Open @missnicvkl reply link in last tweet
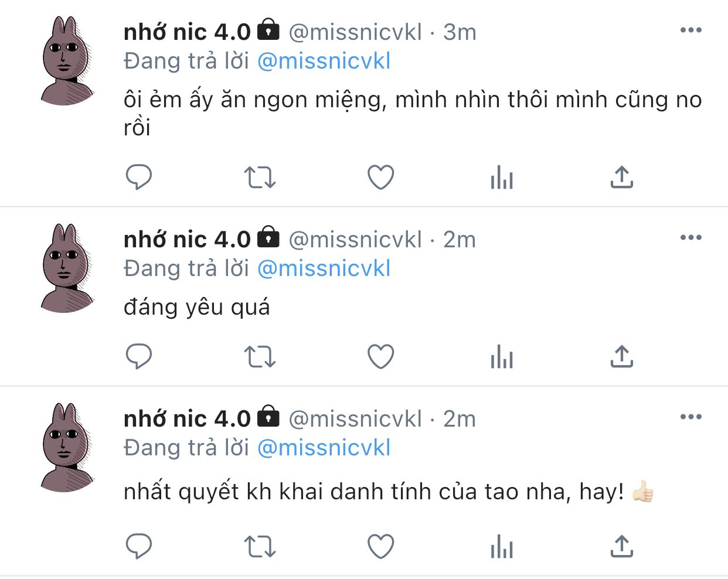 (324, 448)
